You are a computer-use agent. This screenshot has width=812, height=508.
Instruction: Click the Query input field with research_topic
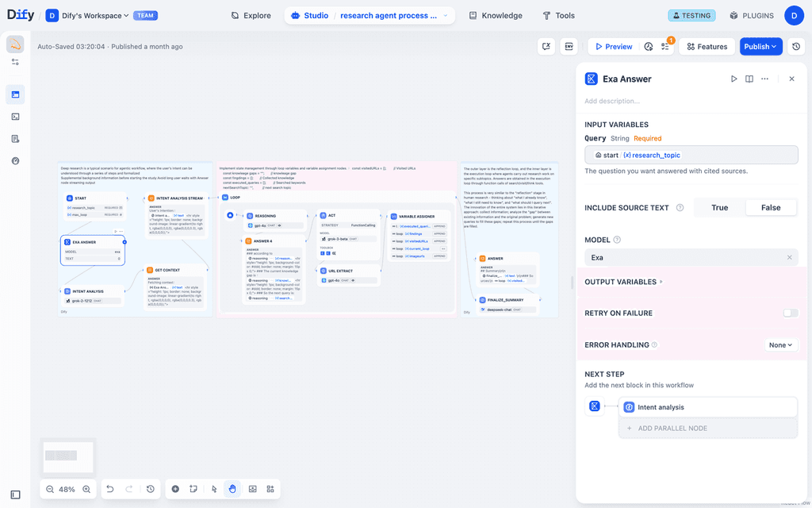(x=690, y=154)
